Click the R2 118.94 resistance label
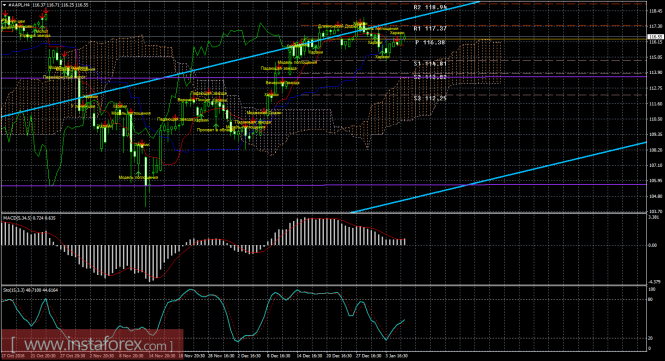 pyautogui.click(x=430, y=8)
